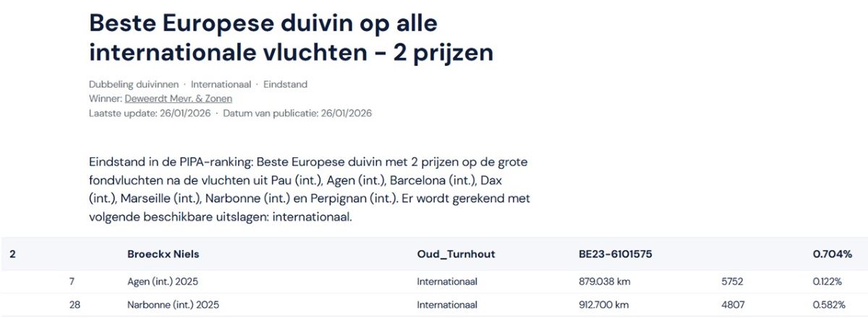Click the Internationaal label under the title
Viewport: 868px width, 318px height.
click(221, 84)
